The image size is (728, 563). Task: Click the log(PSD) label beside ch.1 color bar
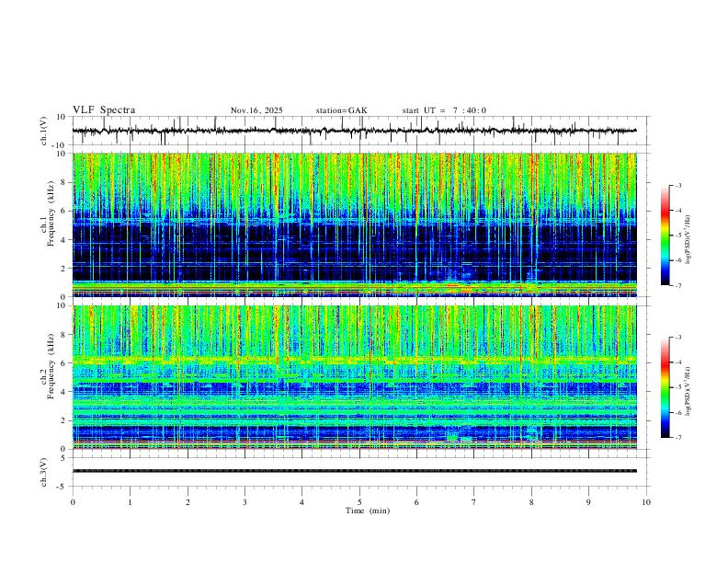coord(688,240)
